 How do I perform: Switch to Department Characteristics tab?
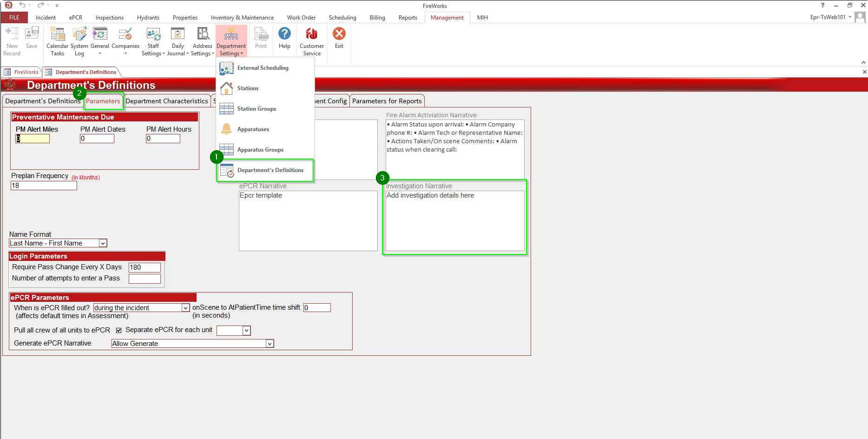pos(166,101)
